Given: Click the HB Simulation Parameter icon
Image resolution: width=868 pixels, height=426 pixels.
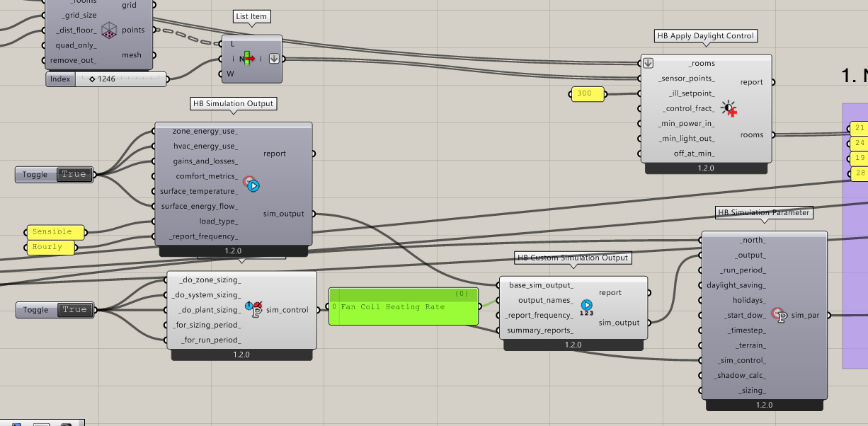Looking at the screenshot, I should pos(780,315).
